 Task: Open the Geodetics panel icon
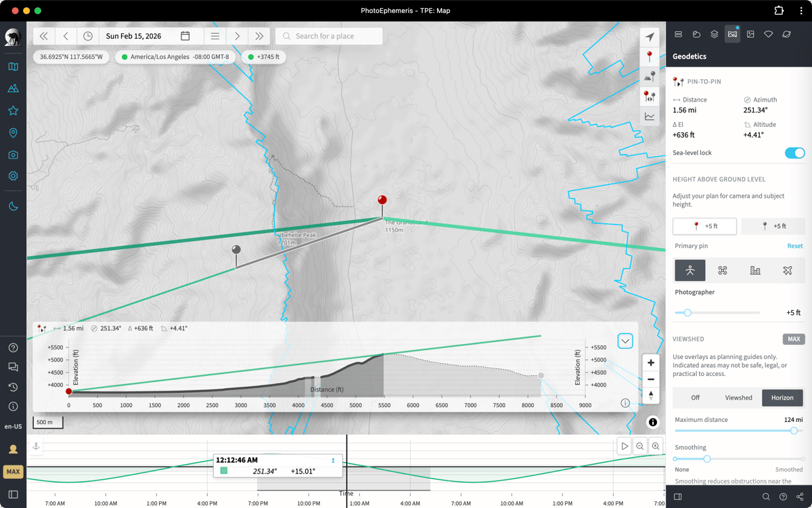[732, 35]
